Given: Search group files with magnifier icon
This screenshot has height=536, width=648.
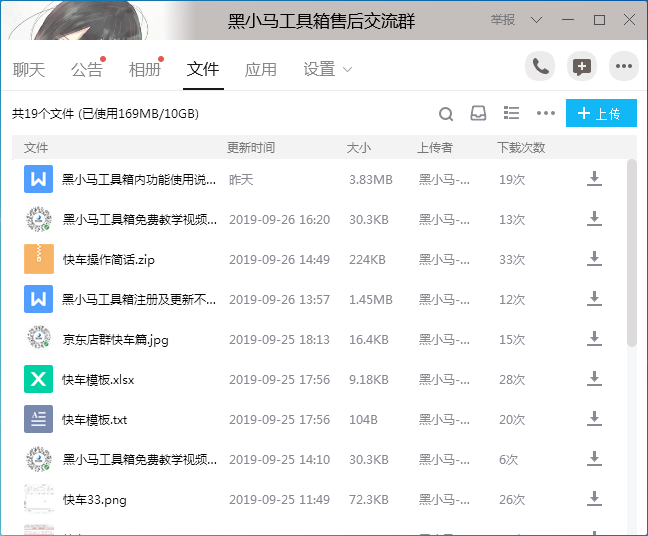Looking at the screenshot, I should point(446,114).
